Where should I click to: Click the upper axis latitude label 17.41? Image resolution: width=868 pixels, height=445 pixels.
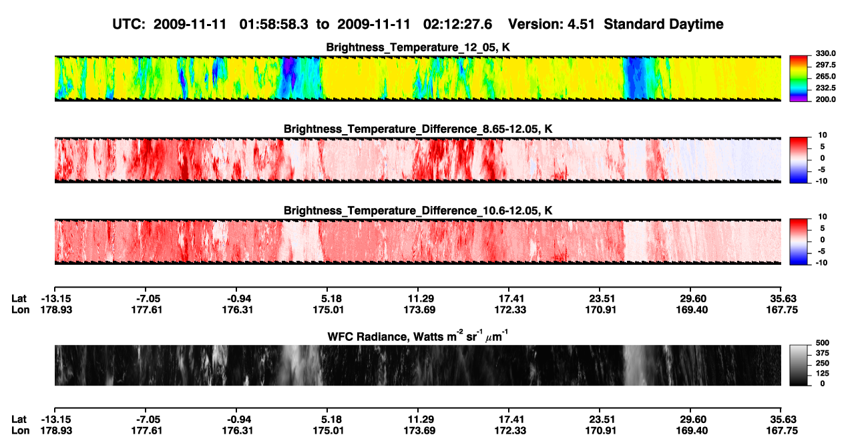pyautogui.click(x=509, y=298)
